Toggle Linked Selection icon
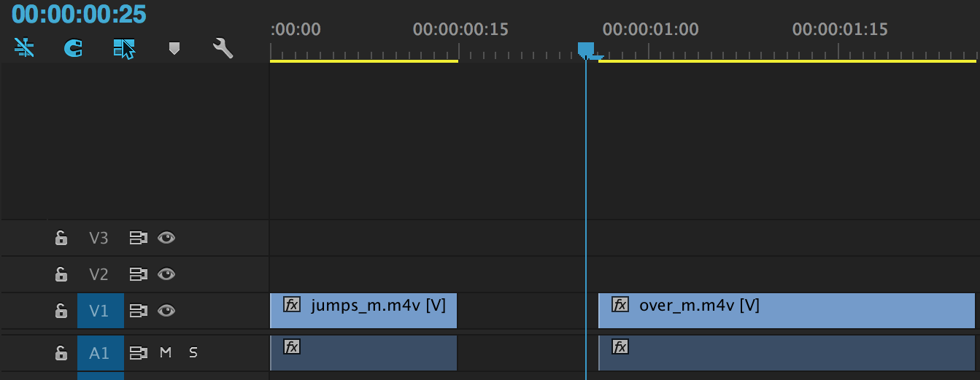This screenshot has width=980, height=380. click(124, 48)
